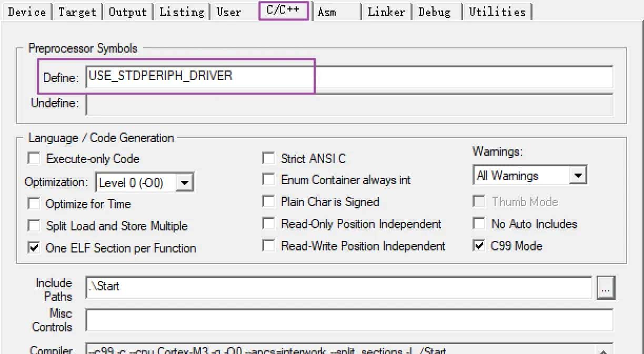The width and height of the screenshot is (644, 354).
Task: Click the Include Paths text field
Action: click(339, 287)
